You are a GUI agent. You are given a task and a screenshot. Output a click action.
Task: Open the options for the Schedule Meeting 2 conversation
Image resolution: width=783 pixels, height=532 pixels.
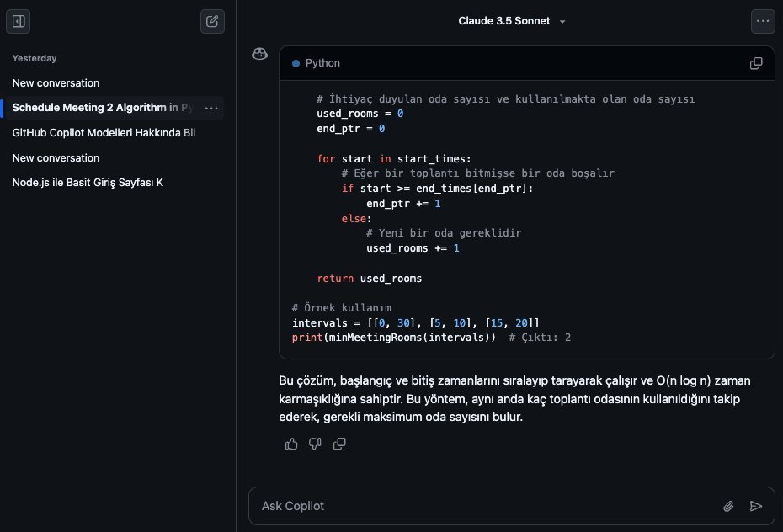211,108
